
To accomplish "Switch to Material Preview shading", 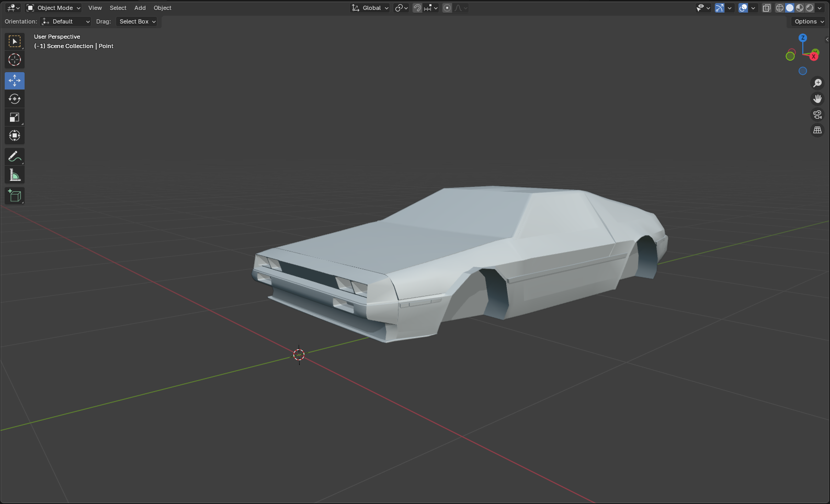I will coord(800,8).
